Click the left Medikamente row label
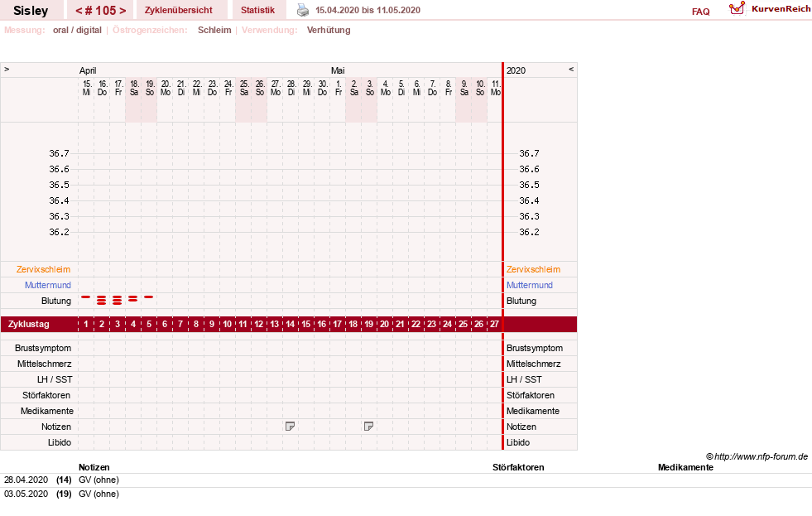Screen dimensions: 812x516 click(47, 411)
